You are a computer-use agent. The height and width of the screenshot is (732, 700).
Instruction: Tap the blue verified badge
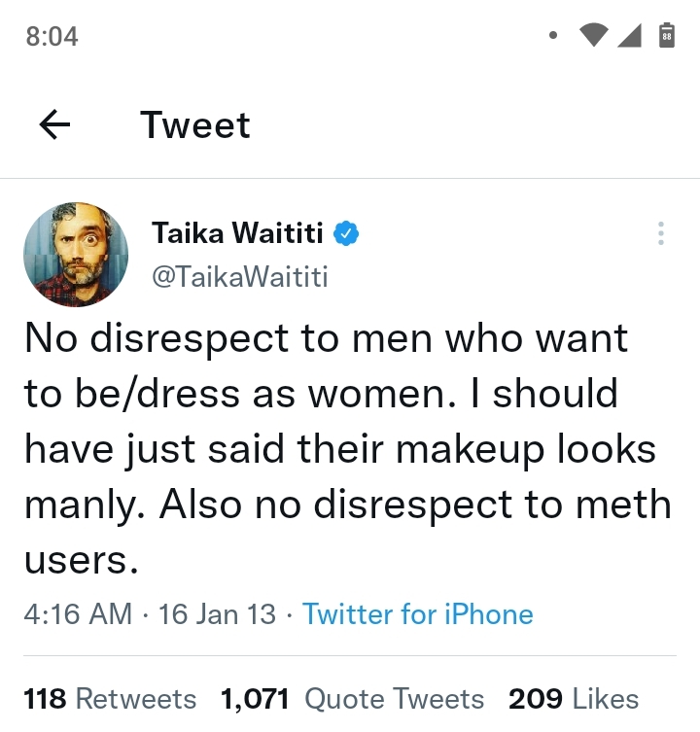(x=347, y=234)
